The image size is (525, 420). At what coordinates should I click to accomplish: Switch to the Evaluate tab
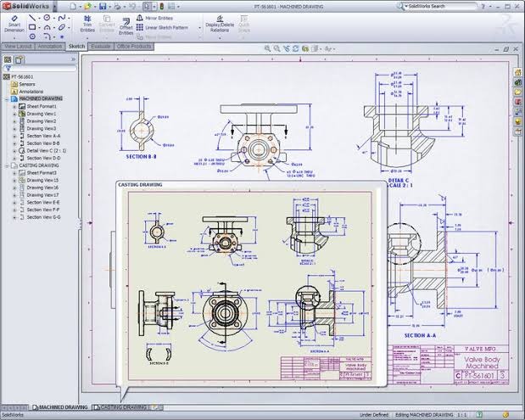[101, 46]
